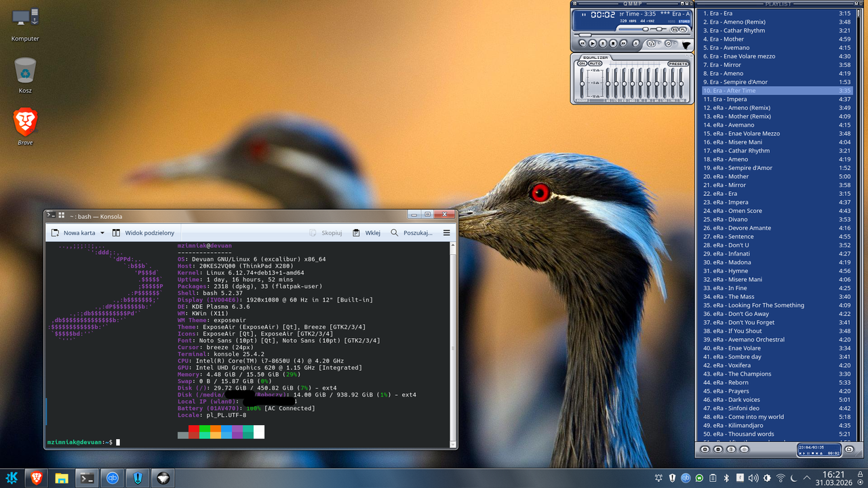The width and height of the screenshot is (868, 488).
Task: Stop playback in QMMP
Action: 614,43
